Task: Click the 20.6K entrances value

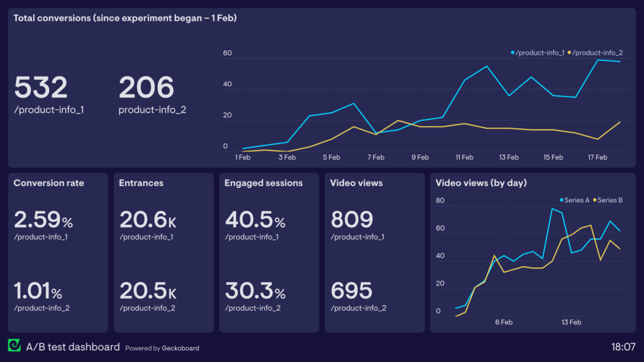Action: tap(148, 219)
